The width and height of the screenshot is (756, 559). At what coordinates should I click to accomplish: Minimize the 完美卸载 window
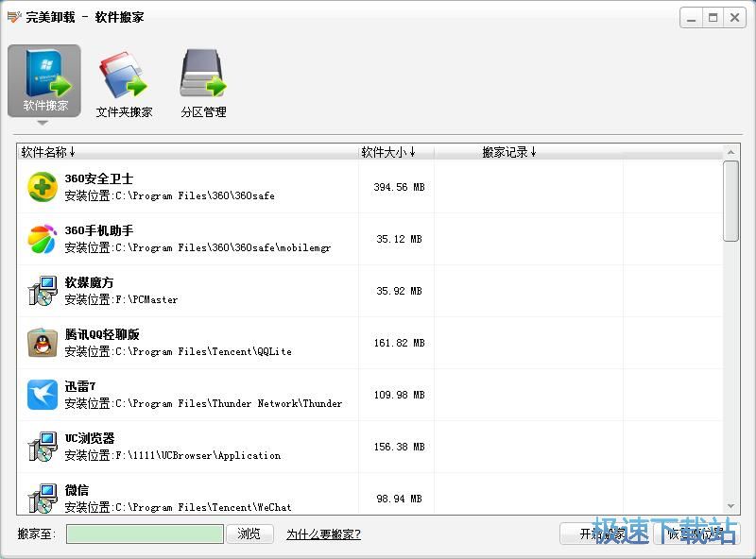click(692, 18)
